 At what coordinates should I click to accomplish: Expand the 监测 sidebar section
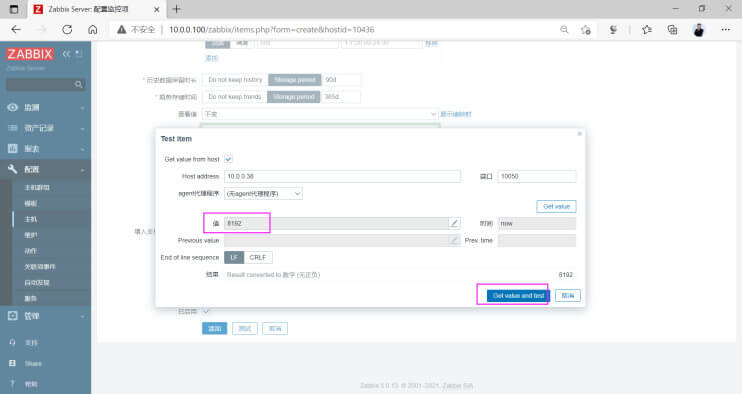(82, 108)
